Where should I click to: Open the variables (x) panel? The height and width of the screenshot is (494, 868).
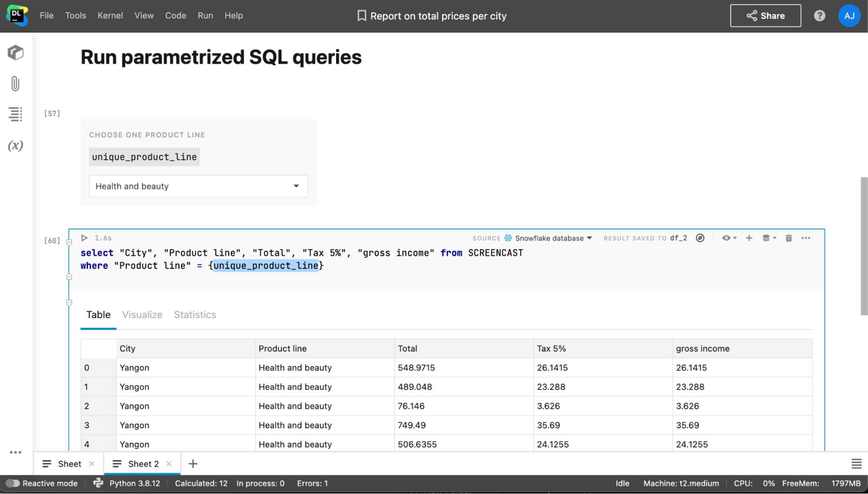15,146
